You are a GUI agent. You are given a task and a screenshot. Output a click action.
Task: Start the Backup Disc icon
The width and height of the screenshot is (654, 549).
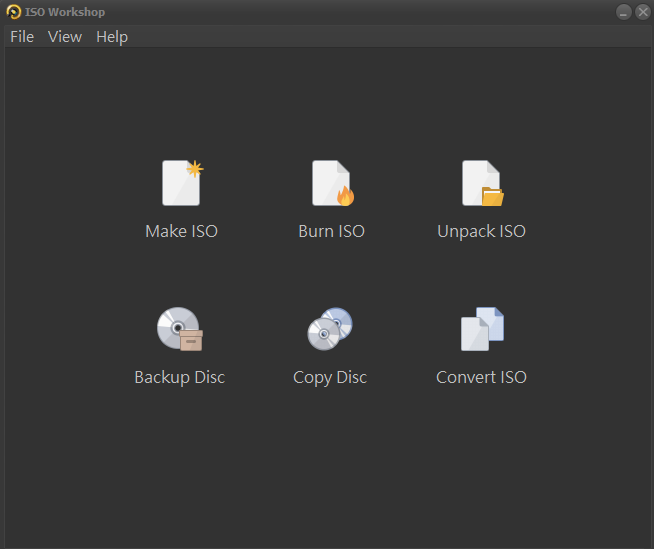pos(180,329)
